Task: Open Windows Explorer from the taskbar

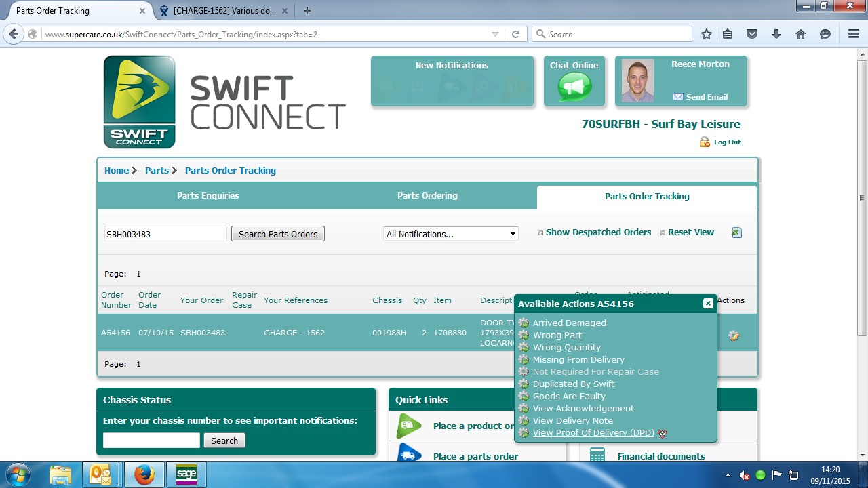Action: click(60, 474)
